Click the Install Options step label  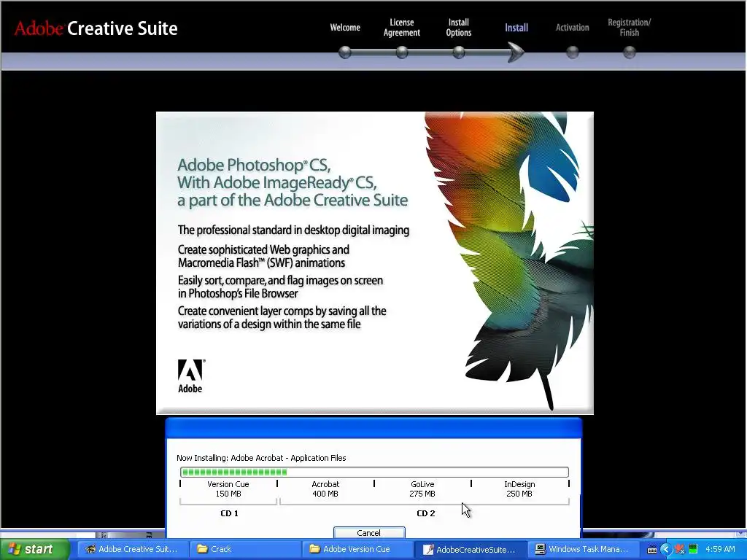tap(458, 28)
